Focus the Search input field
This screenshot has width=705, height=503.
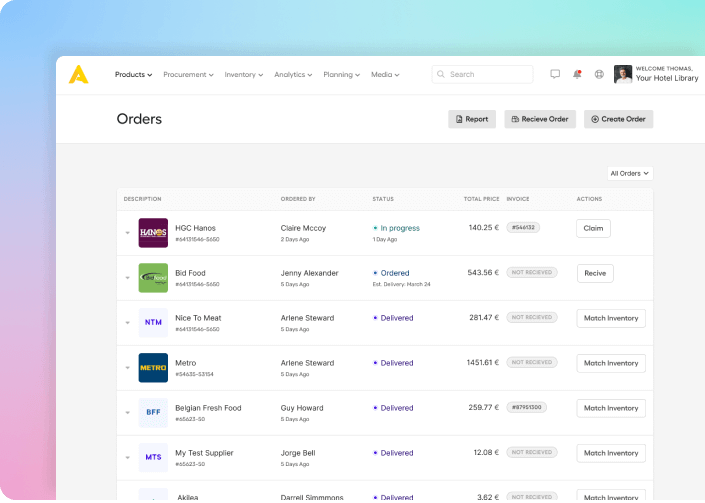point(482,74)
